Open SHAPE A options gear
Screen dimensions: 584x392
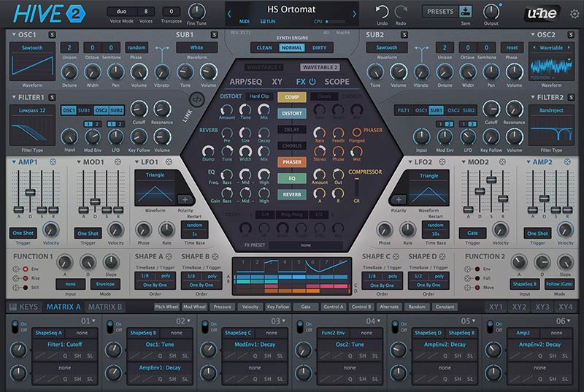click(x=169, y=256)
